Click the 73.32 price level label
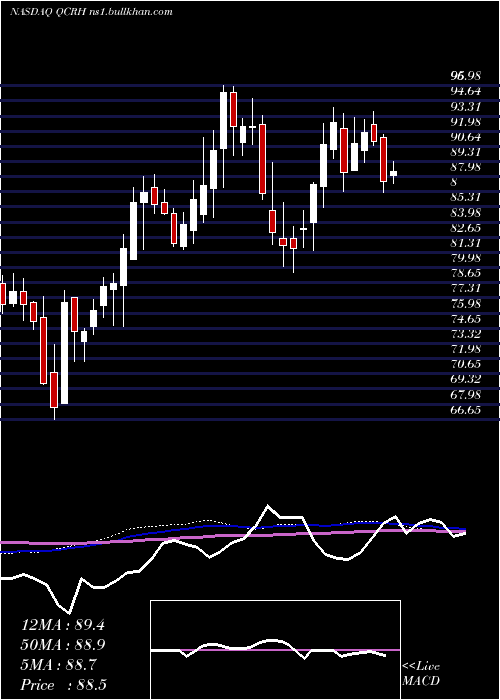500x700 pixels. 466,334
